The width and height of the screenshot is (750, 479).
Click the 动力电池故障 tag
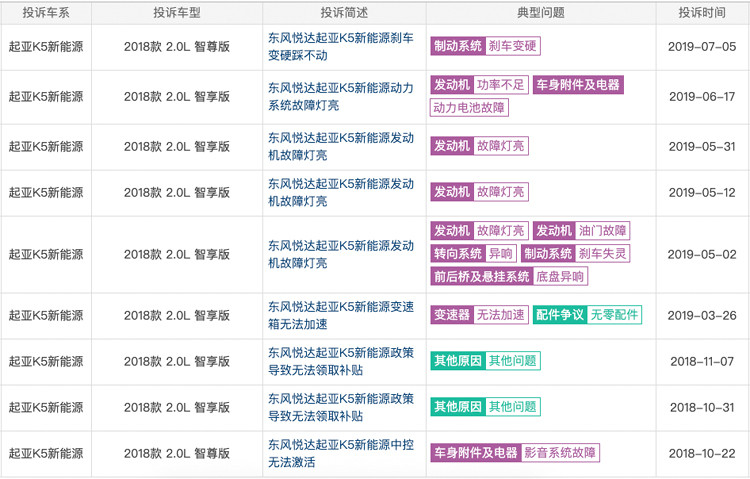pos(469,108)
